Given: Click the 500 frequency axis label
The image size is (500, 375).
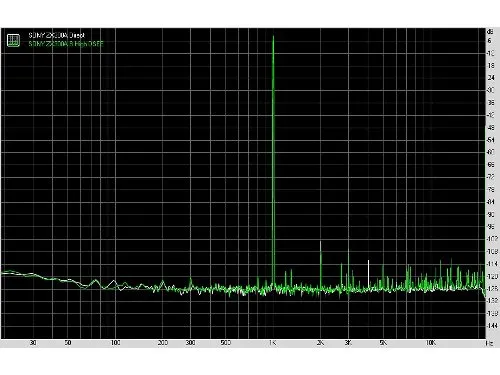Looking at the screenshot, I should 226,343.
